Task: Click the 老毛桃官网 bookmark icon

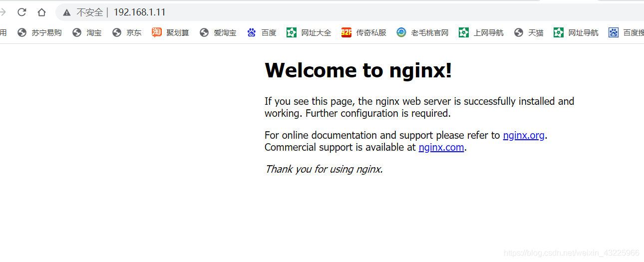Action: pyautogui.click(x=401, y=32)
